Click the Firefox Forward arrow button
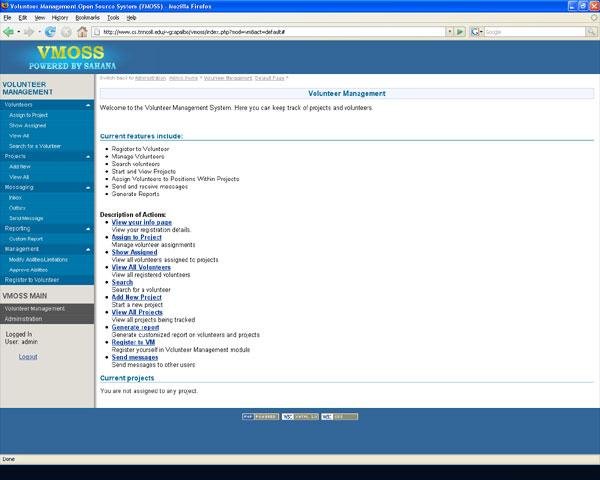The width and height of the screenshot is (600, 480). coord(29,32)
